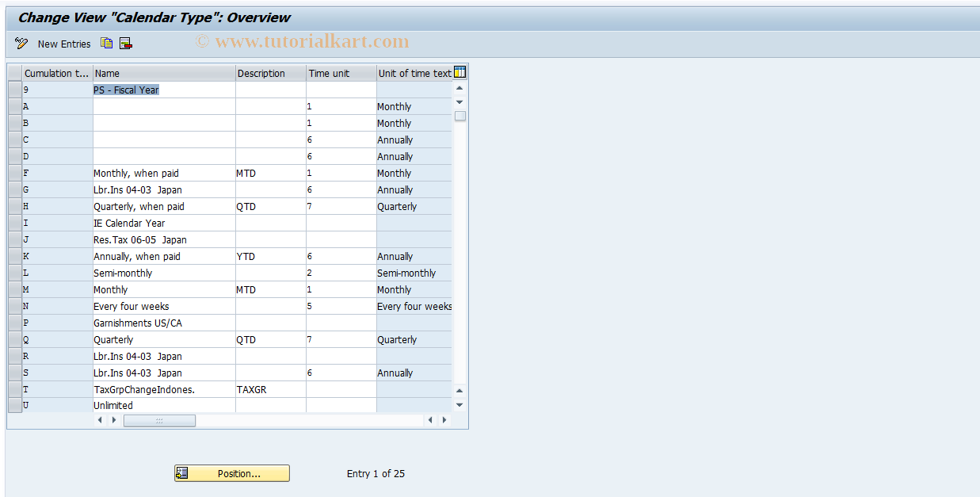Click bottom vertical scroll up arrow
Screen dimensions: 980x497
pyautogui.click(x=459, y=391)
